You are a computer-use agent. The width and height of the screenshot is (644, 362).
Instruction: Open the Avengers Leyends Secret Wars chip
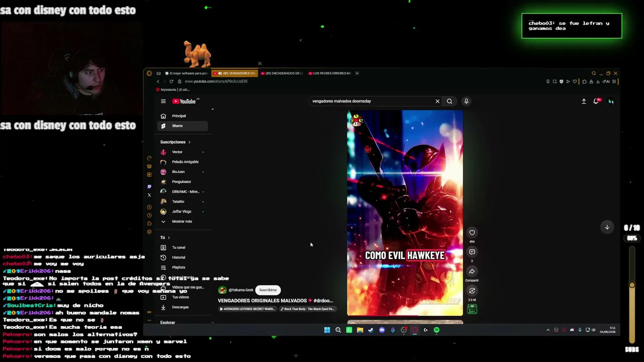(248, 309)
